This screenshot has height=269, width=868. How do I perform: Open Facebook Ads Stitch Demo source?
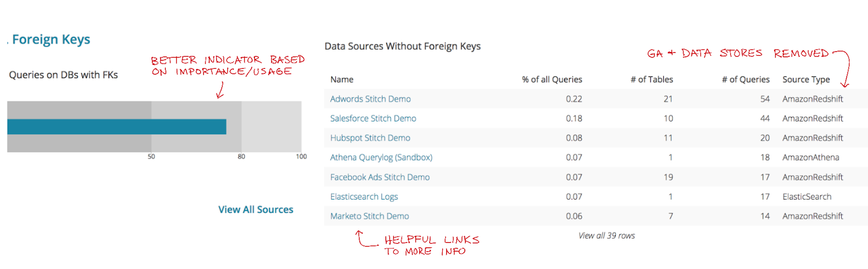coord(380,177)
